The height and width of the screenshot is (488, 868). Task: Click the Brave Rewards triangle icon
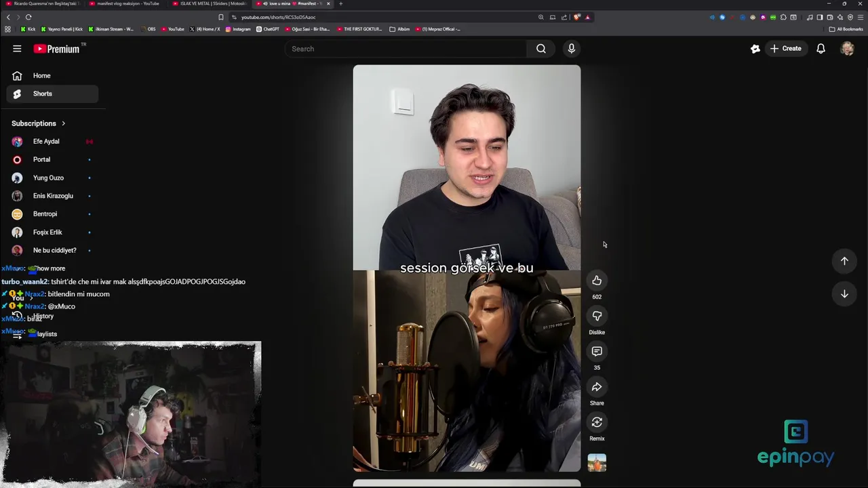pos(587,17)
